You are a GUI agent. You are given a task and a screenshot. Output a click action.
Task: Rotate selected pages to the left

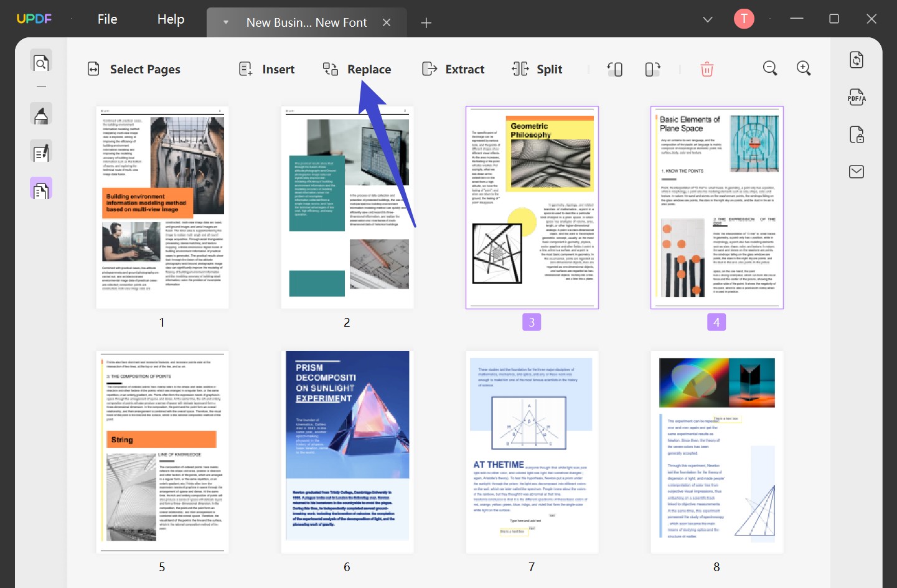click(x=615, y=69)
